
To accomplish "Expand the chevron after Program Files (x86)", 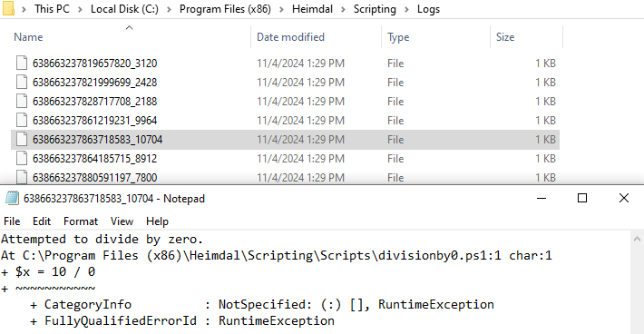I will (x=282, y=9).
